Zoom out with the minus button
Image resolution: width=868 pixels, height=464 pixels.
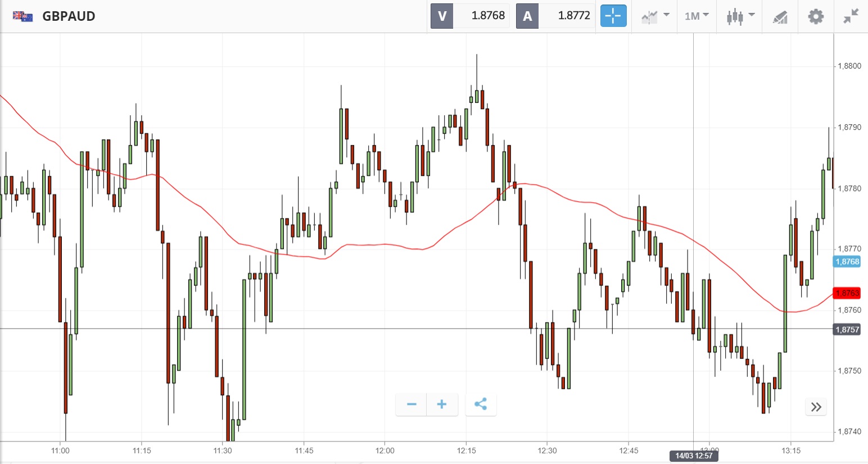pos(412,404)
